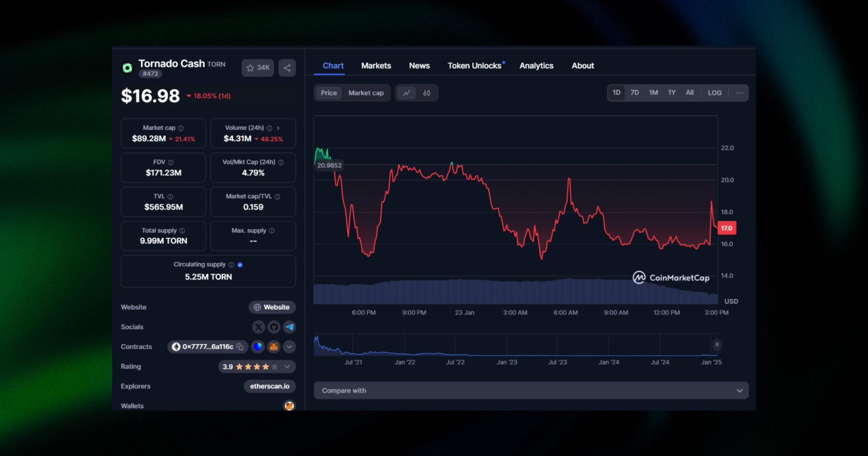The width and height of the screenshot is (868, 456).
Task: Open the wallet icon in Wallets row
Action: click(289, 406)
